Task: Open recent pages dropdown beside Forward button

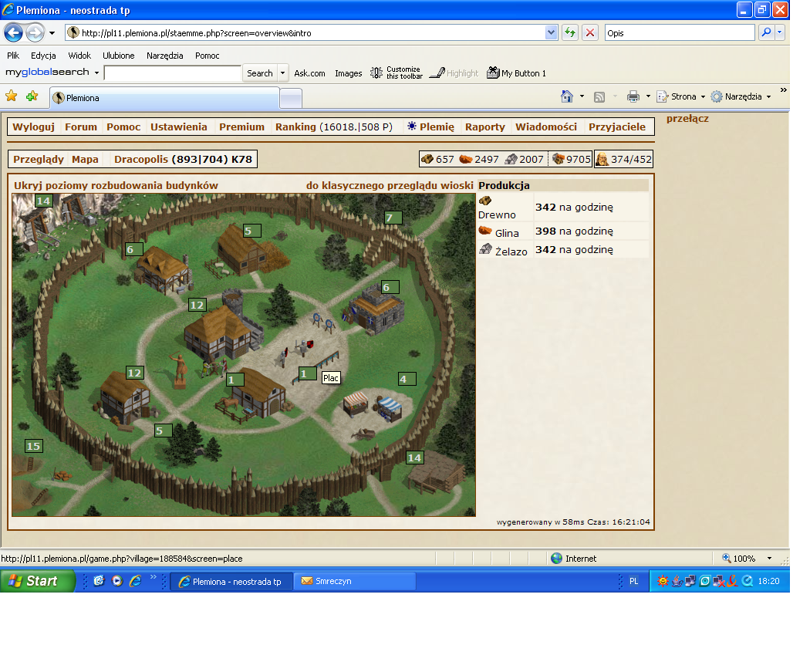Action: pos(52,33)
